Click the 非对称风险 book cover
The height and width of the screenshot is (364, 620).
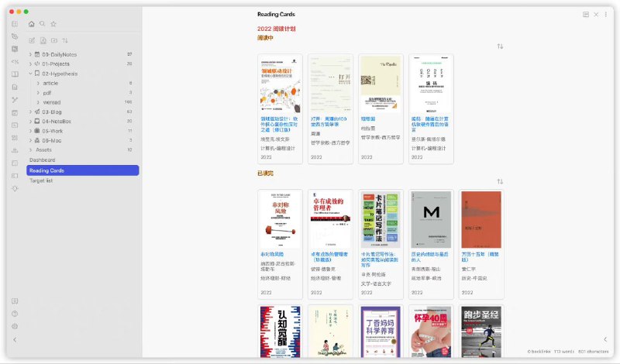[x=280, y=220]
